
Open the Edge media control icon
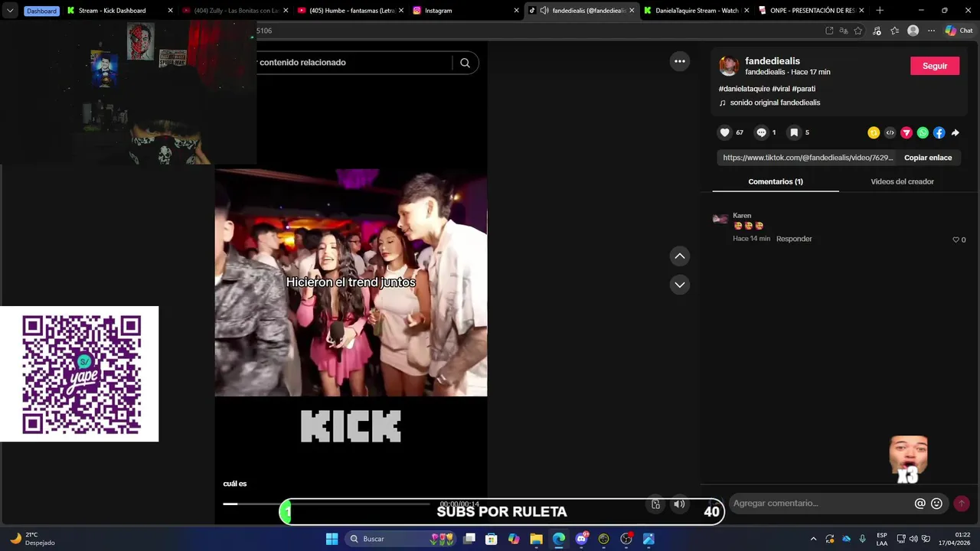[x=877, y=31]
